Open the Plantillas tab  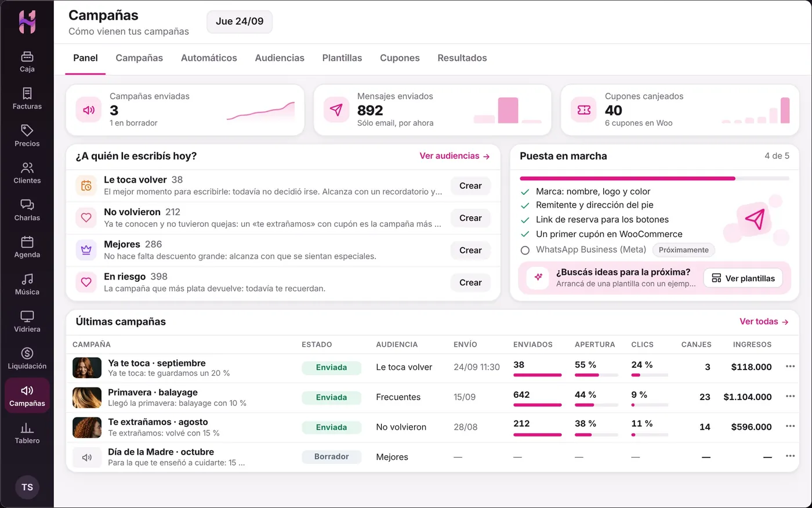pos(342,58)
